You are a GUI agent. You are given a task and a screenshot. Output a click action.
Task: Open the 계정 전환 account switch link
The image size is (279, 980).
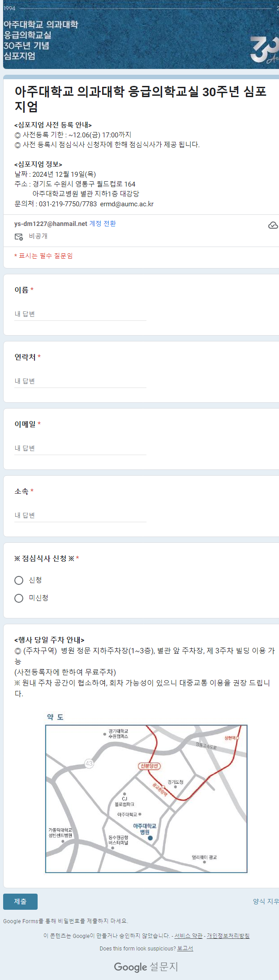click(x=103, y=224)
